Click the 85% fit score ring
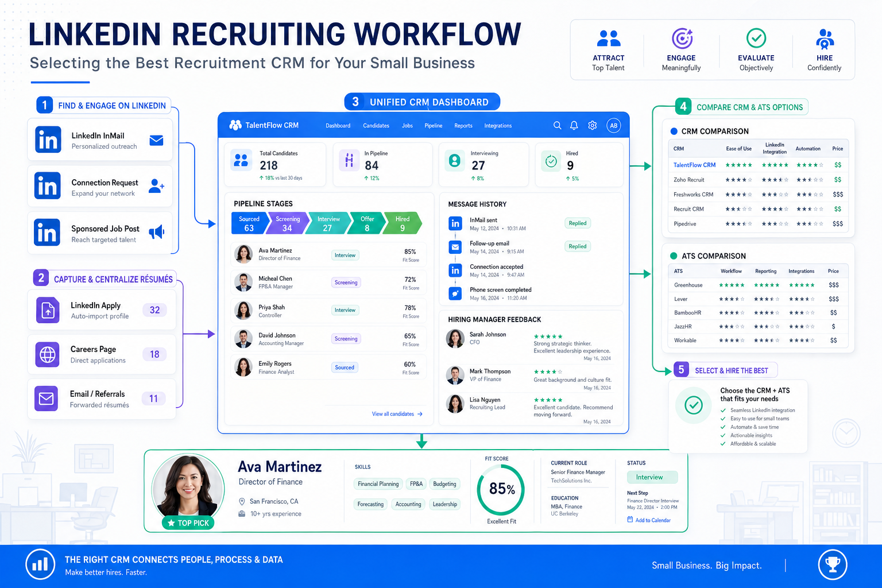Image resolution: width=882 pixels, height=588 pixels. pos(501,490)
